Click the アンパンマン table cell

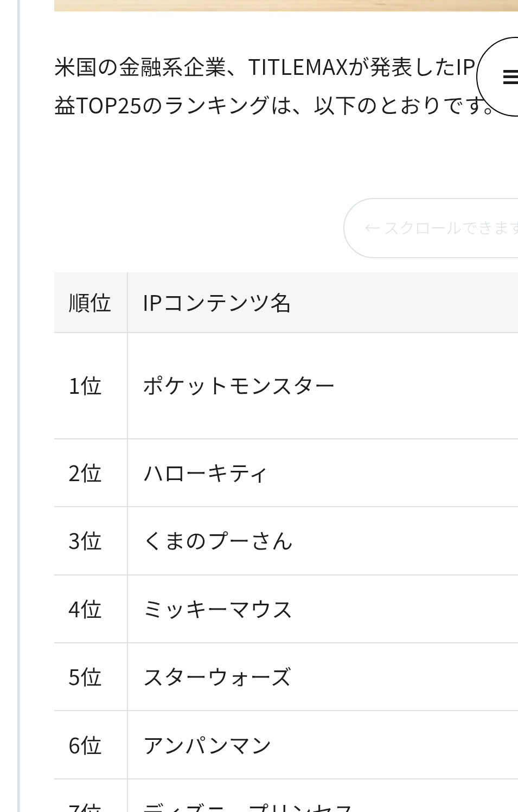[323, 745]
